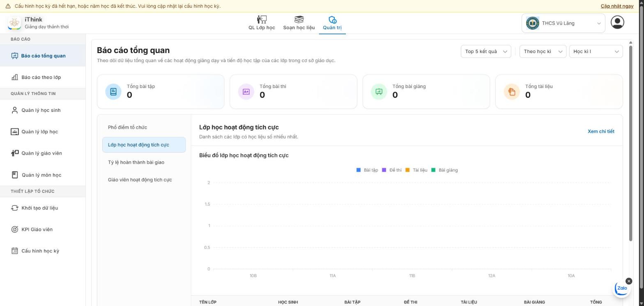Screen dimensions: 644x306
Task: Click the TÊN LỚP column header
Action: [x=208, y=302]
